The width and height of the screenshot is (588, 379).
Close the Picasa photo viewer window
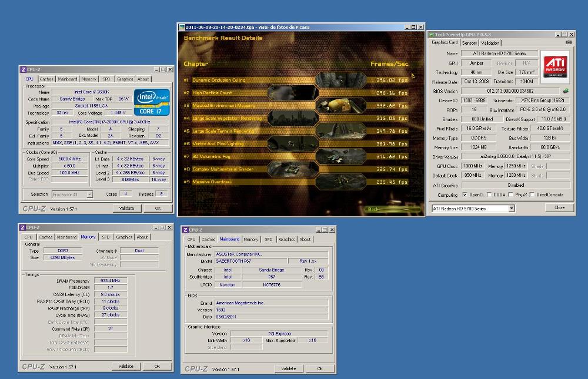coord(421,27)
